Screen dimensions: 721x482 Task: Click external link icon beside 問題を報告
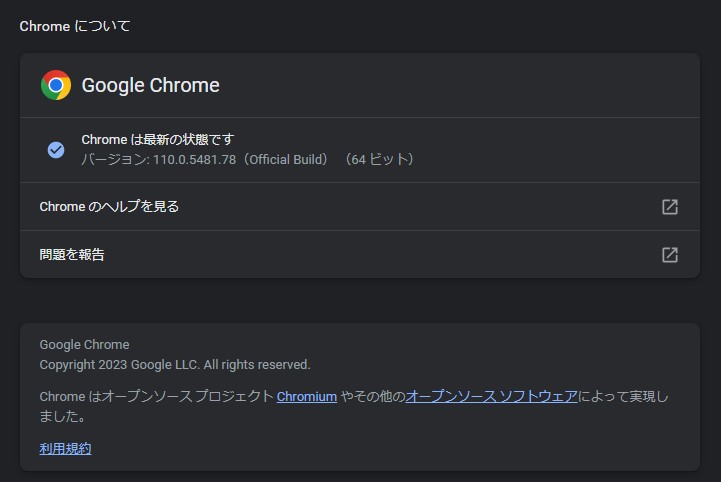(670, 255)
